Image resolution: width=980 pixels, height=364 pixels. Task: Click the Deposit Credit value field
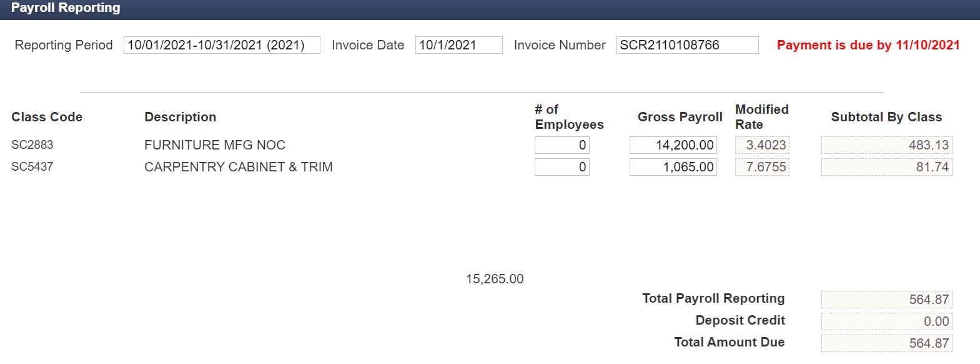(x=887, y=321)
